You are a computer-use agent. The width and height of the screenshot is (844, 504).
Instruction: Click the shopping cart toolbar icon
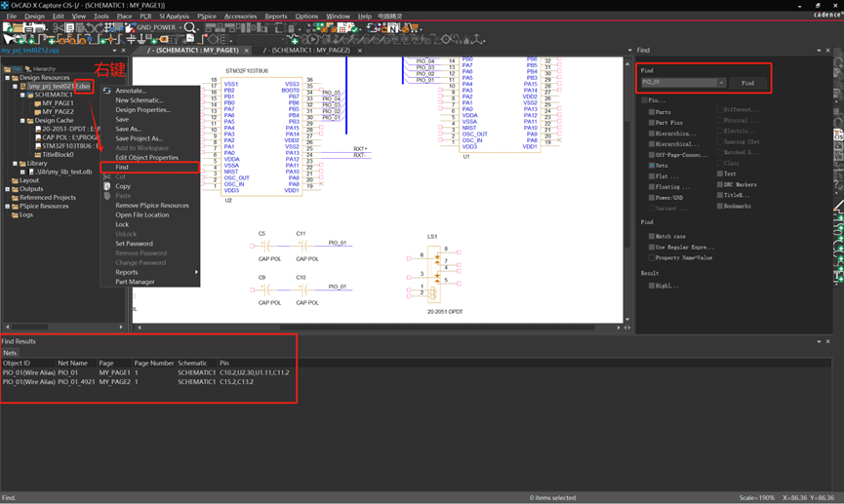[x=414, y=27]
